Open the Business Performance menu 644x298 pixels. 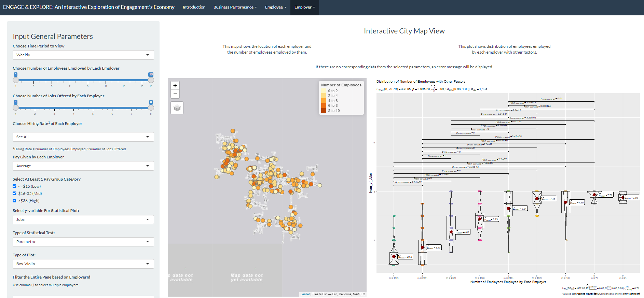click(235, 7)
